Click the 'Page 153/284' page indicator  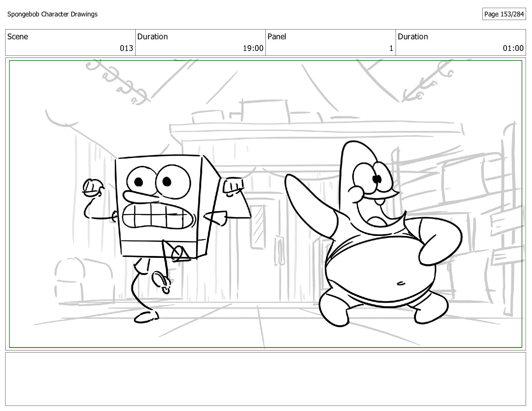click(504, 14)
